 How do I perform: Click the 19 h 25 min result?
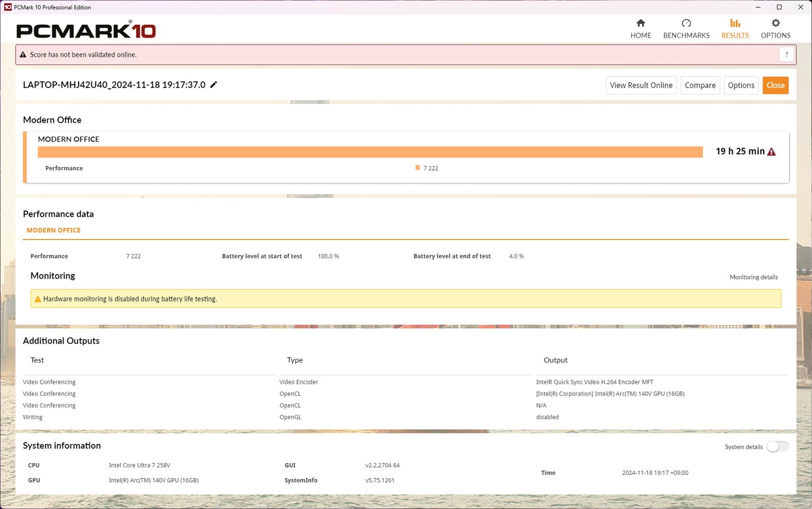click(x=740, y=151)
